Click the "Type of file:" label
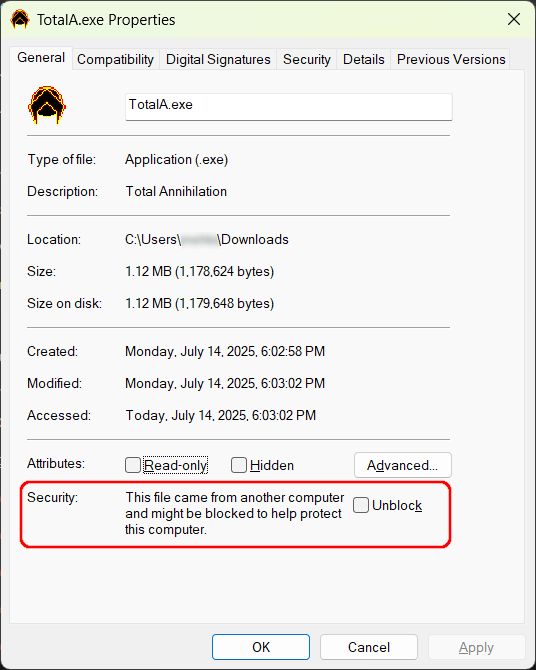 (62, 159)
